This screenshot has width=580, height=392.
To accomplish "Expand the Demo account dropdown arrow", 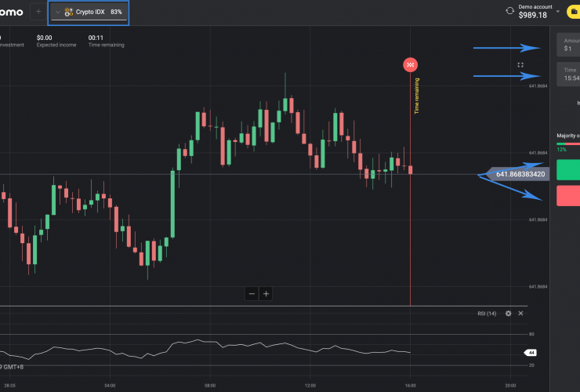I will pyautogui.click(x=557, y=12).
